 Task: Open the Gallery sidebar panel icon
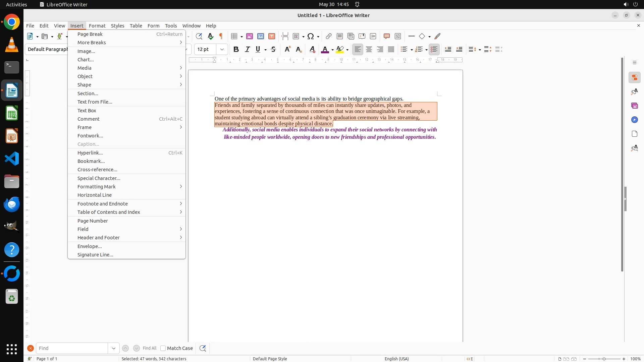click(634, 106)
